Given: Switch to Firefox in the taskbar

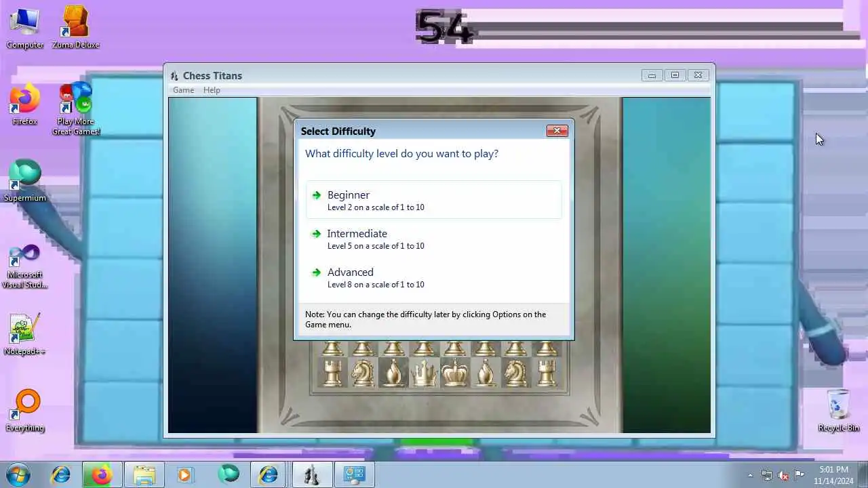Looking at the screenshot, I should 102,474.
